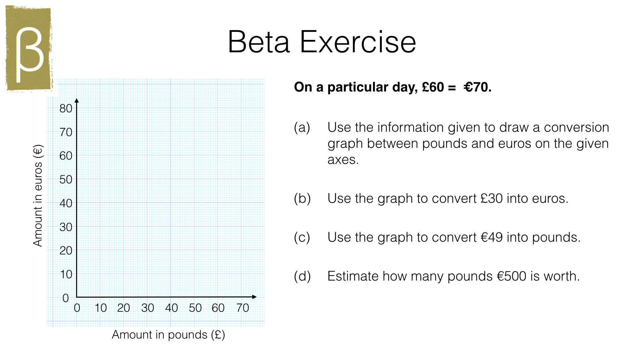Click the "Amount in pounds (£)" axis label

click(168, 335)
